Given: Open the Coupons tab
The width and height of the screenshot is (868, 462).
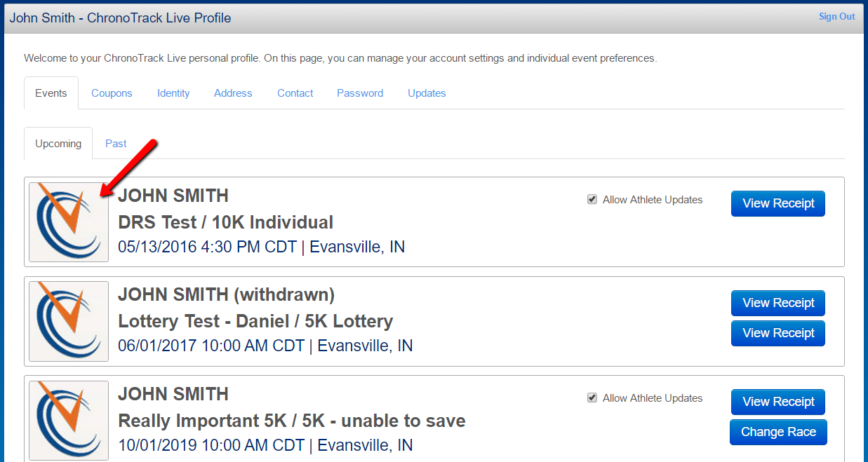Looking at the screenshot, I should (x=112, y=93).
